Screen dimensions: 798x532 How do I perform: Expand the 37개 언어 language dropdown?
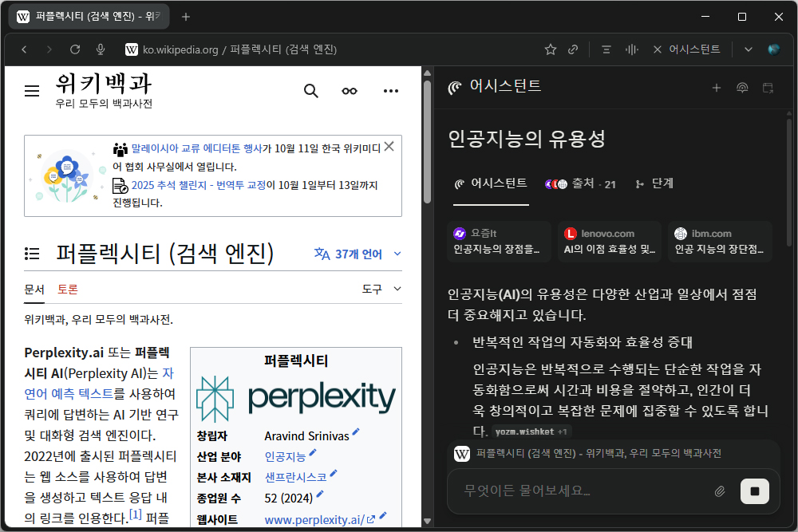(x=358, y=254)
